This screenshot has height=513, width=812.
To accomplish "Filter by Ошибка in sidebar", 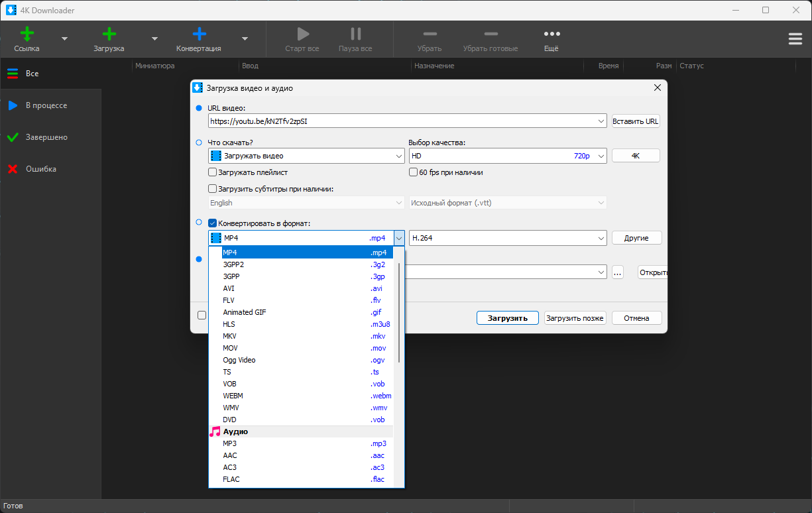I will point(50,169).
